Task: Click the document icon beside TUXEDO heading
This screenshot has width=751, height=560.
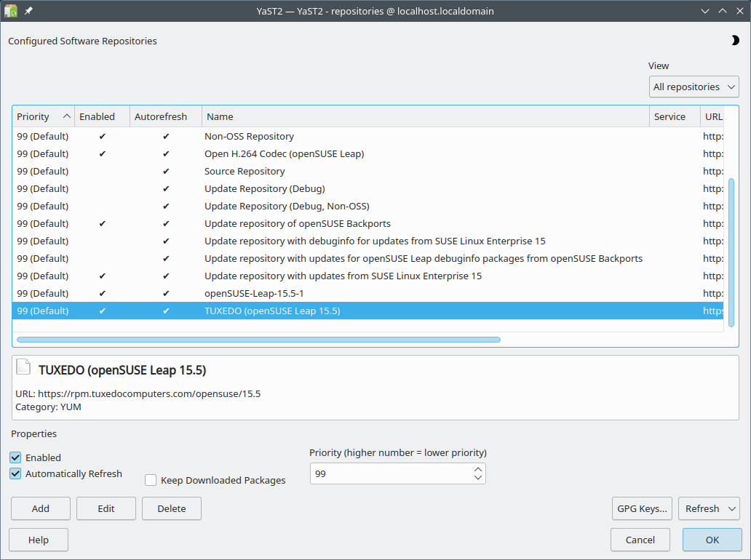Action: click(23, 367)
